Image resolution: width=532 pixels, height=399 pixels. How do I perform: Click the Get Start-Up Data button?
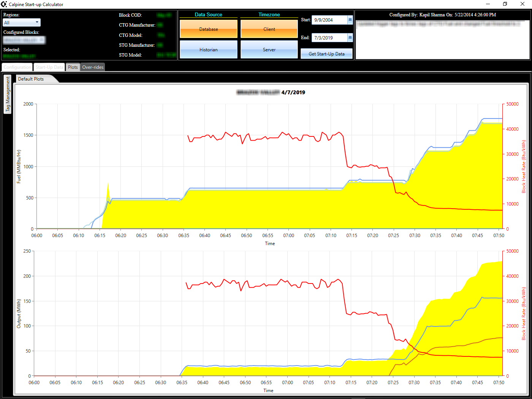(x=326, y=54)
